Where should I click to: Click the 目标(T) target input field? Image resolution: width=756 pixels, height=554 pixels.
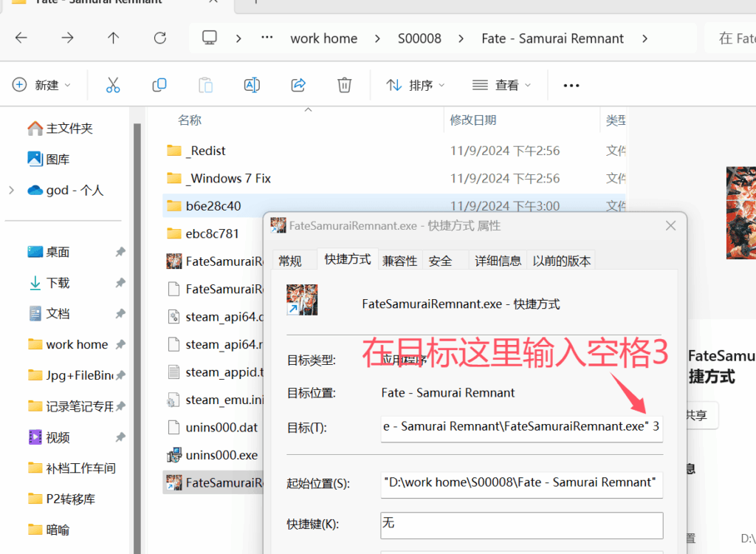point(521,428)
